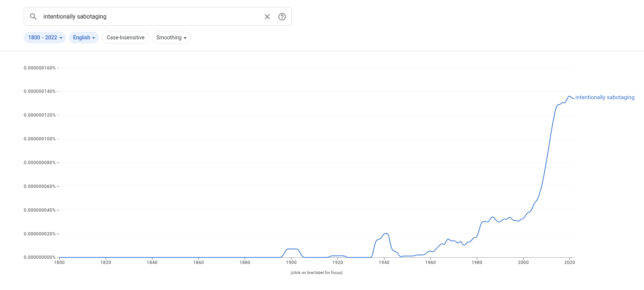Toggle the Case-Insensitive option
Screen dimensions: 644x290
point(125,38)
